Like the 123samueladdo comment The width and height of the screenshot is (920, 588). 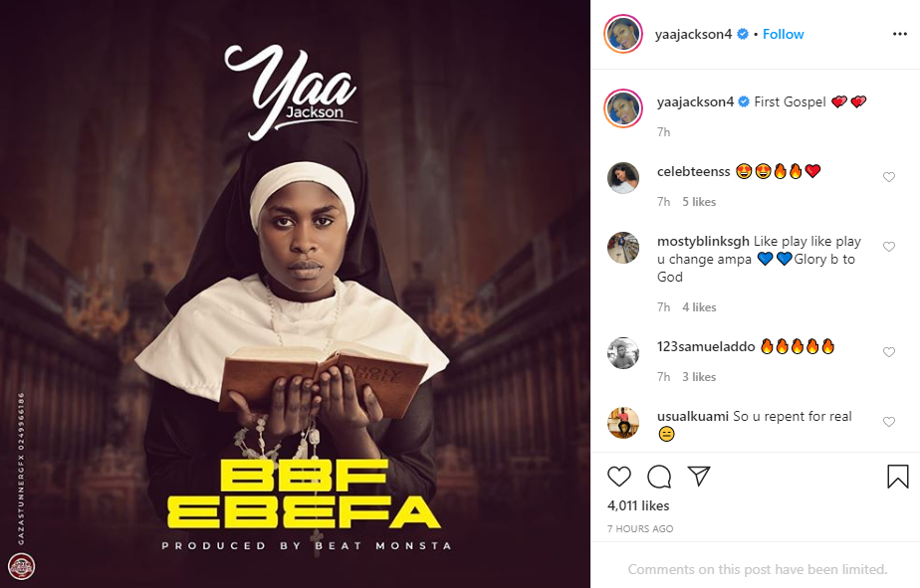(x=889, y=352)
